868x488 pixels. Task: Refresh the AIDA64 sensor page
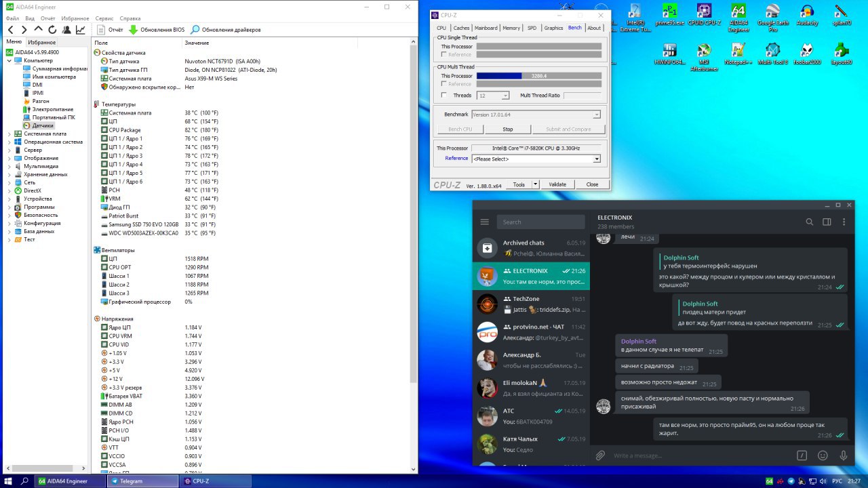point(52,30)
